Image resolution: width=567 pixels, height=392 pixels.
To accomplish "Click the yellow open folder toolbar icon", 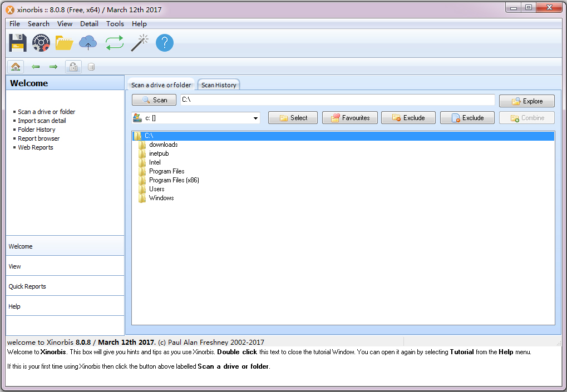I will pyautogui.click(x=65, y=43).
